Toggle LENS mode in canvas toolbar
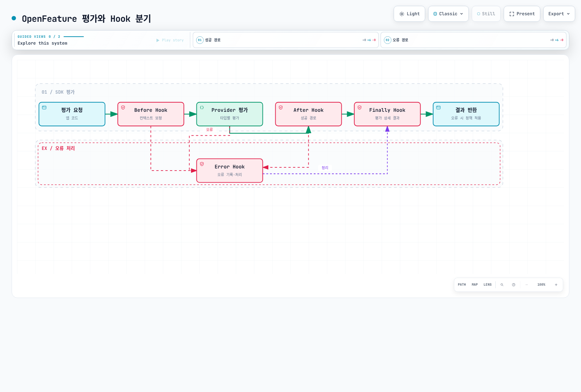Image resolution: width=581 pixels, height=392 pixels. click(x=488, y=285)
